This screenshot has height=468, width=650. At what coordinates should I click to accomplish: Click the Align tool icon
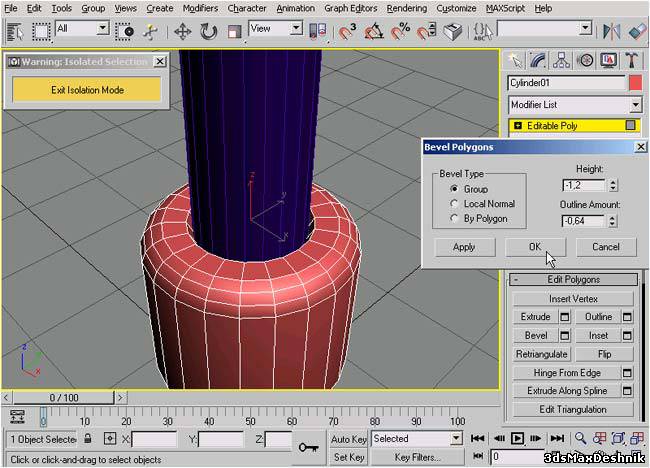point(637,32)
